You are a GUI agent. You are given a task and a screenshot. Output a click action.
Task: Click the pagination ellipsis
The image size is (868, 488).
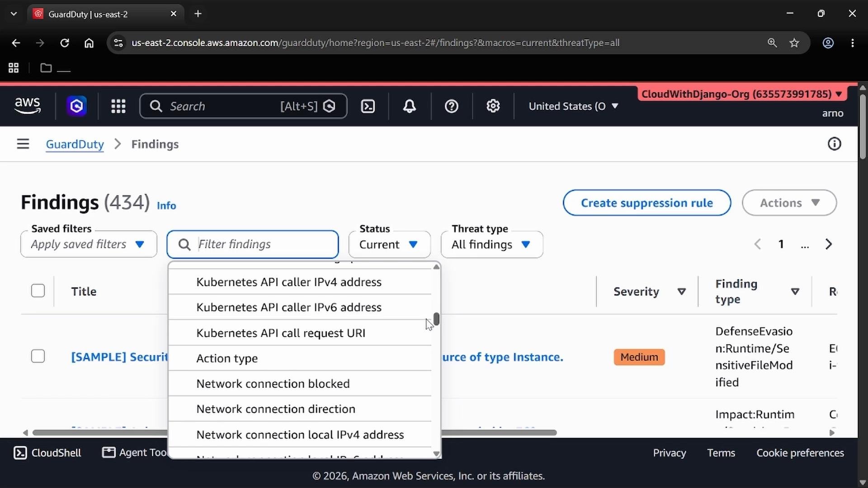pyautogui.click(x=805, y=245)
